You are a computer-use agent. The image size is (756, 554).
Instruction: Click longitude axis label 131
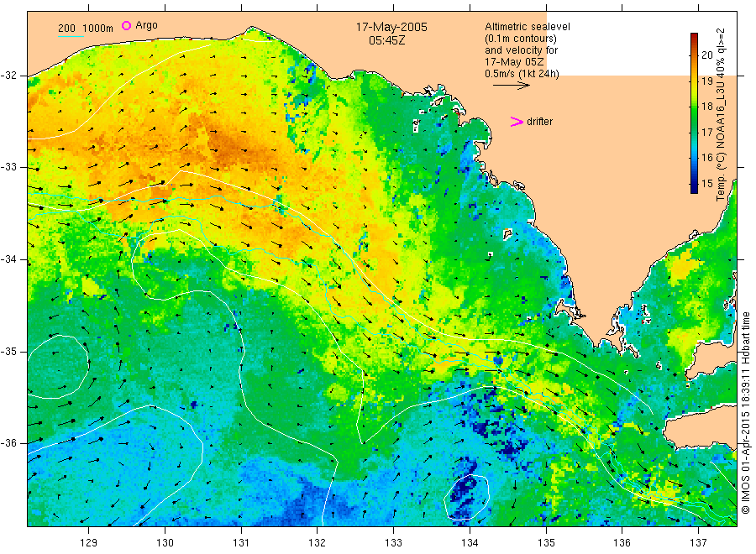(x=241, y=543)
